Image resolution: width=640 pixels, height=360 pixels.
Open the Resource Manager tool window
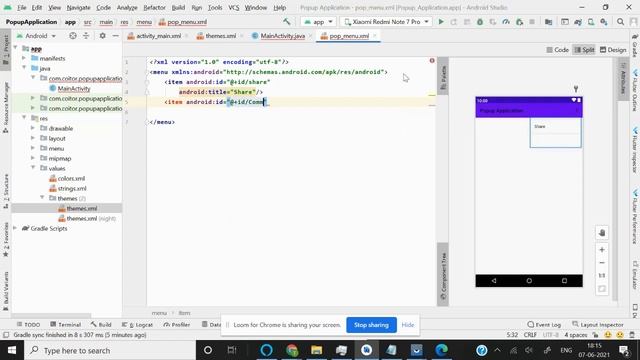pyautogui.click(x=6, y=107)
